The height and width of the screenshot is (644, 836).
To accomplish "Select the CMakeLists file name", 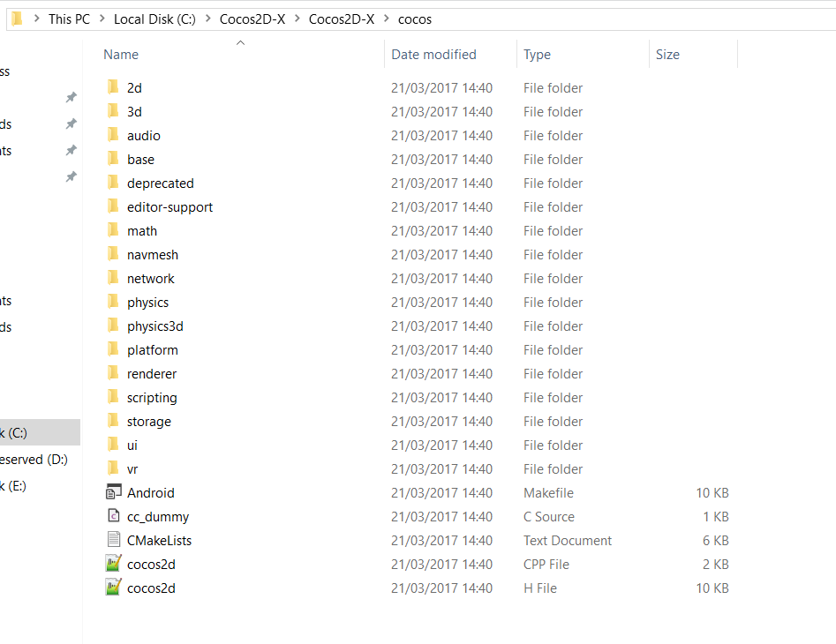I will (159, 541).
